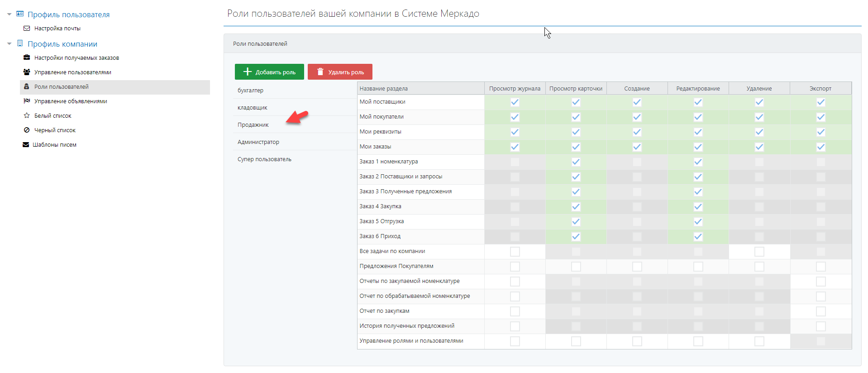Collapse the Профиль пользователя tree section
Screen dimensions: 868x373
[x=9, y=14]
